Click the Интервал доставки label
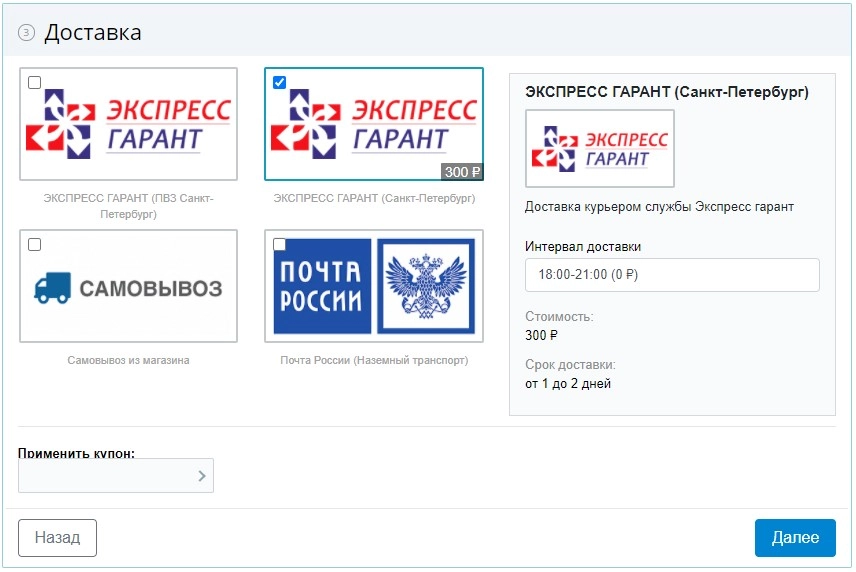This screenshot has height=572, width=856. click(x=582, y=247)
